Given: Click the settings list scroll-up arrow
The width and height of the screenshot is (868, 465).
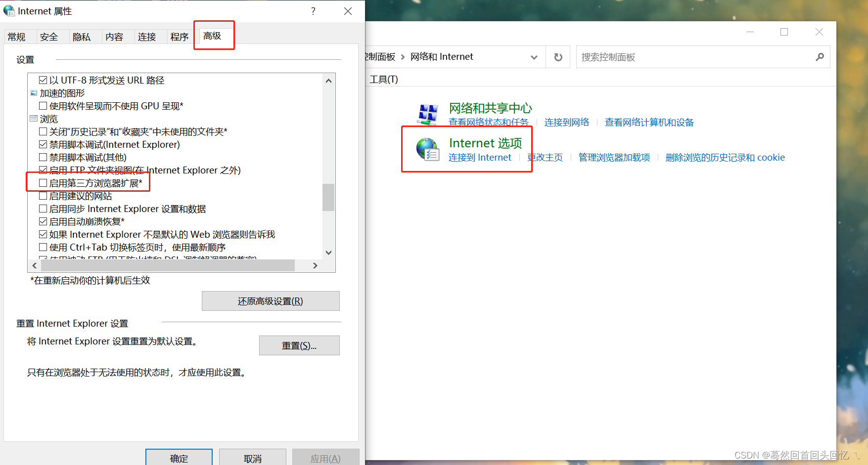Looking at the screenshot, I should point(328,81).
